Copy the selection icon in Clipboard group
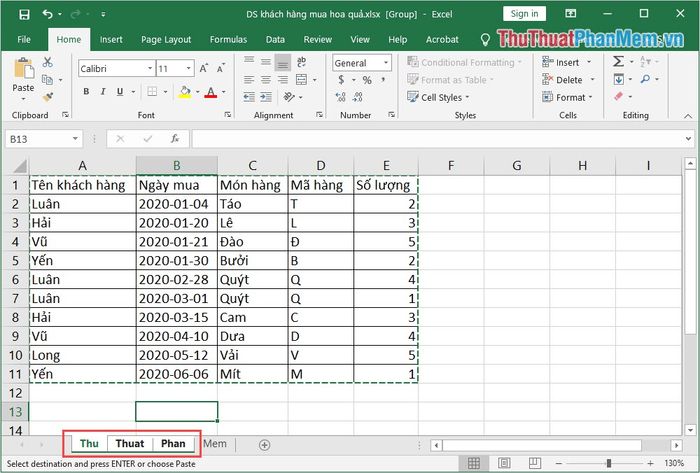Screen dimensions: 700x473 [x=47, y=80]
